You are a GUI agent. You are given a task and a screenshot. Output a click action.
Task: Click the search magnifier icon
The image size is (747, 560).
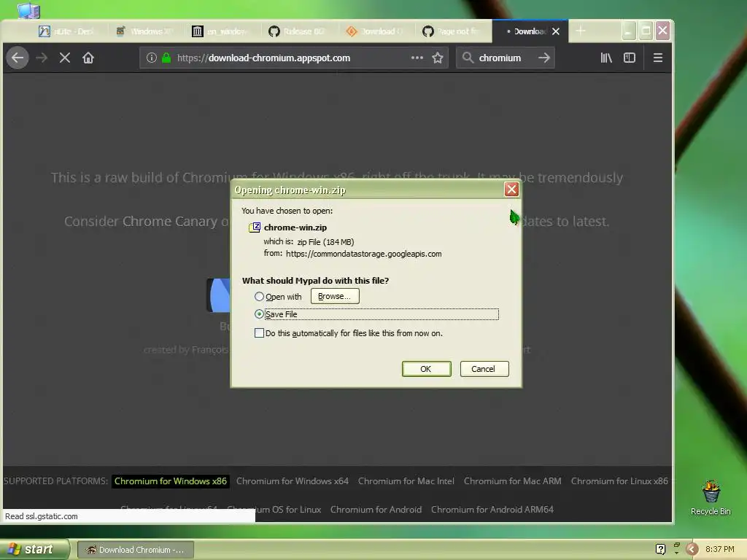coord(468,58)
